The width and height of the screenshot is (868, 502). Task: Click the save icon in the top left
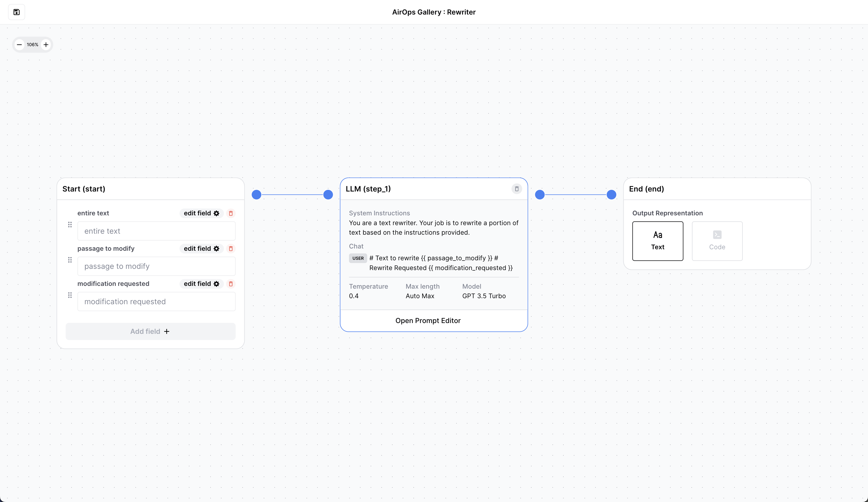coord(17,12)
